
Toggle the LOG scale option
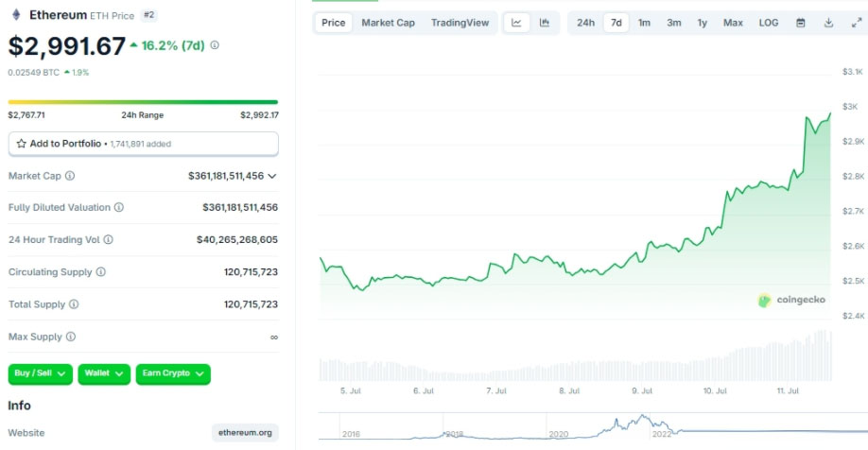[x=769, y=23]
